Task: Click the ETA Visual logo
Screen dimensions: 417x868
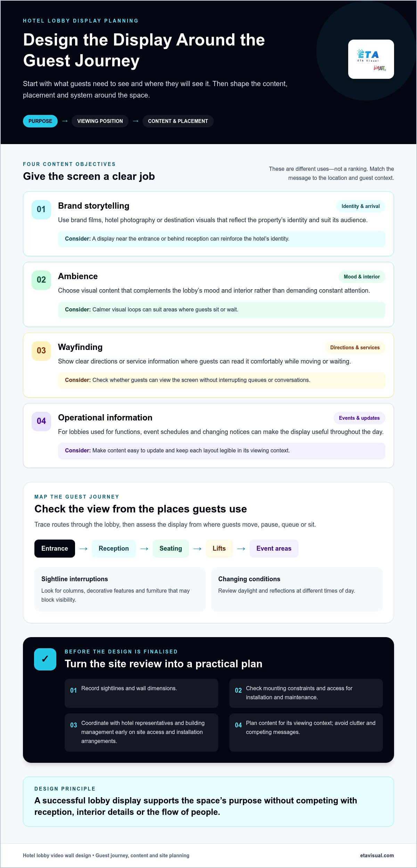Action: 371,59
